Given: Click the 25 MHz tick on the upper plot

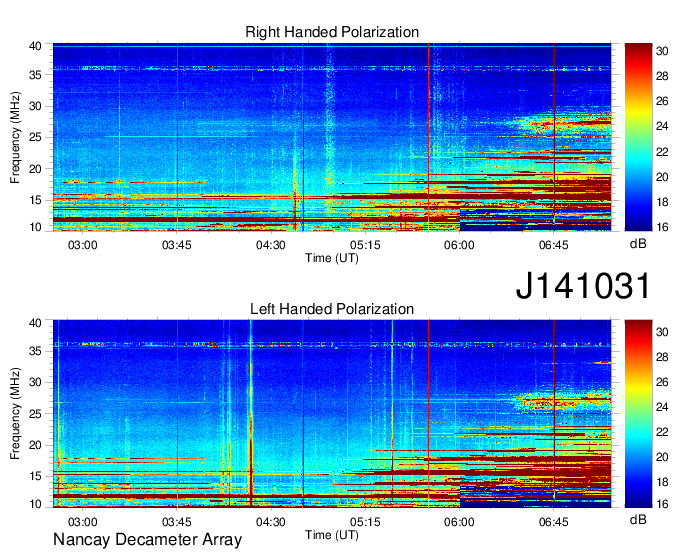Looking at the screenshot, I should coord(35,137).
